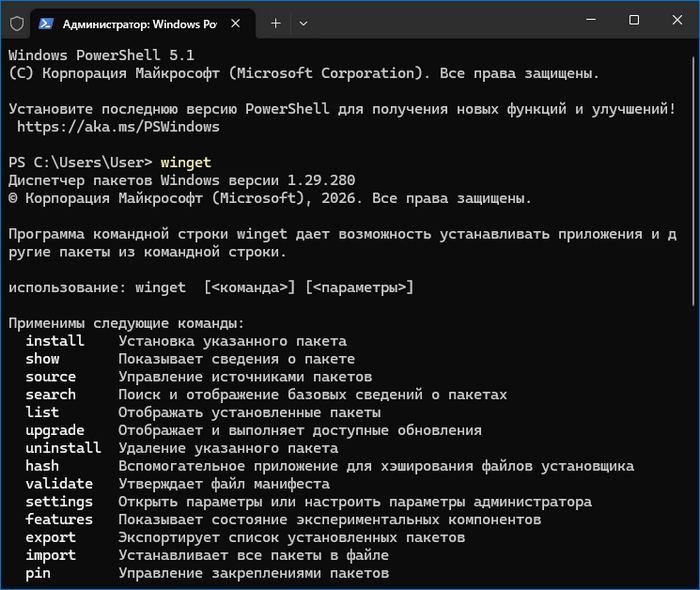Click the 'settings' command name

[59, 502]
